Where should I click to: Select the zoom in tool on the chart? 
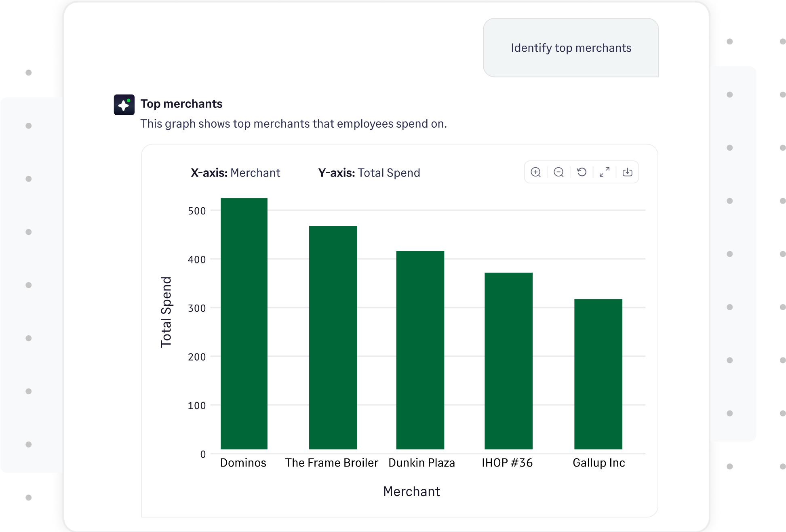point(535,172)
